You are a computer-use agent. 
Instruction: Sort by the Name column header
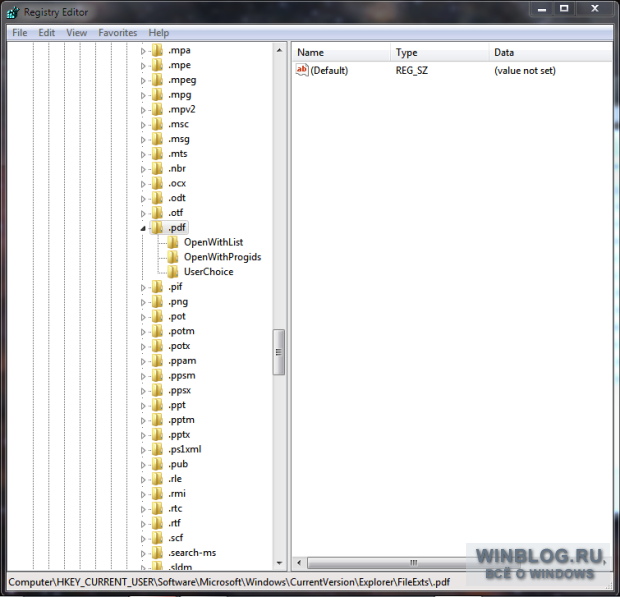tap(341, 53)
